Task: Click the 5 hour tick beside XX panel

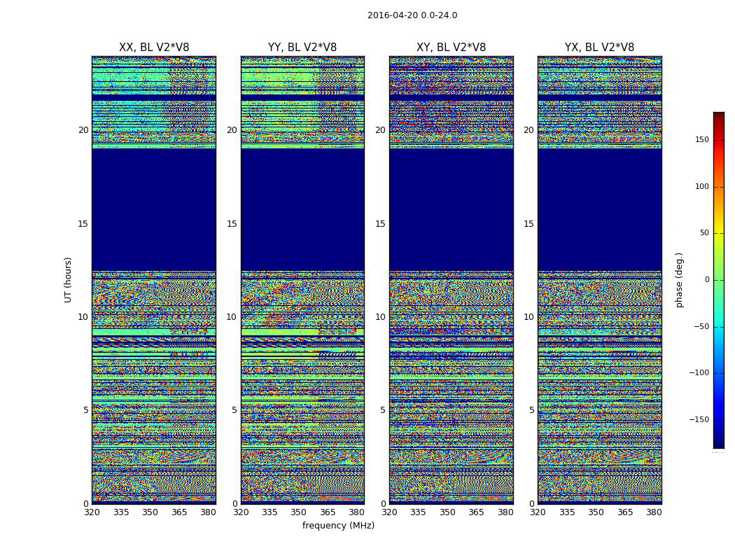Action: point(86,410)
